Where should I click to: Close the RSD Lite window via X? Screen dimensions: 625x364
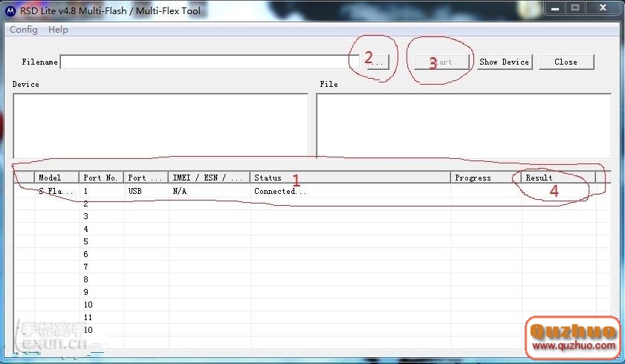point(603,8)
